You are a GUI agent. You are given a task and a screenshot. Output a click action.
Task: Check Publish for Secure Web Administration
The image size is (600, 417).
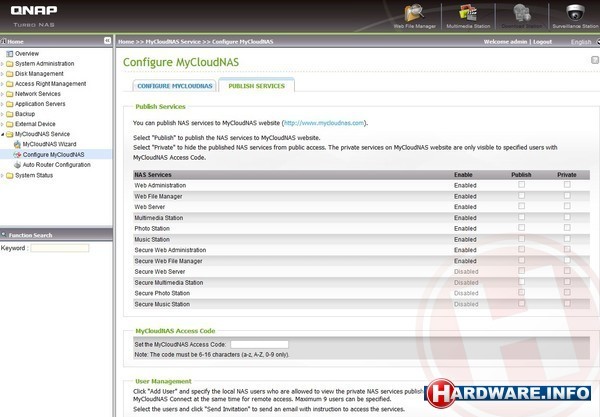point(521,249)
